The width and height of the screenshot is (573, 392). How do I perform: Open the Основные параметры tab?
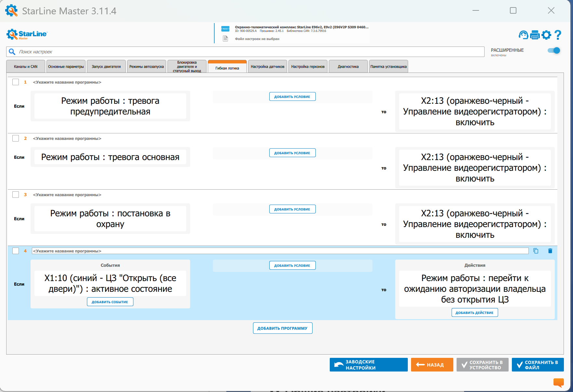pos(66,66)
